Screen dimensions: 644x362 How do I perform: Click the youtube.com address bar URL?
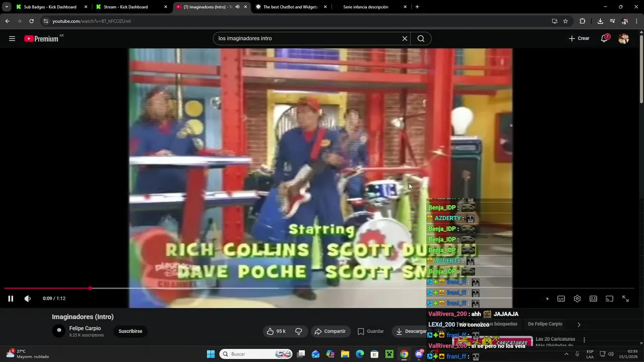pos(92,21)
